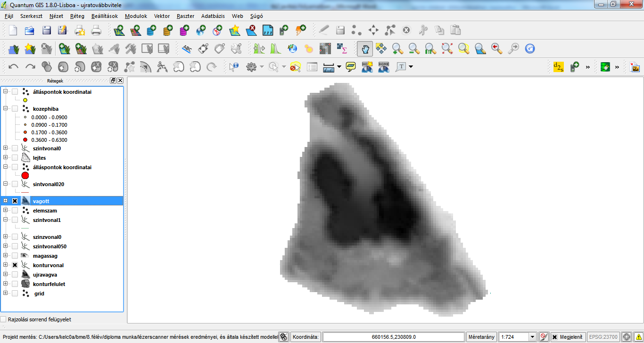This screenshot has width=644, height=343.
Task: Click the Koordináta input field
Action: (393, 337)
